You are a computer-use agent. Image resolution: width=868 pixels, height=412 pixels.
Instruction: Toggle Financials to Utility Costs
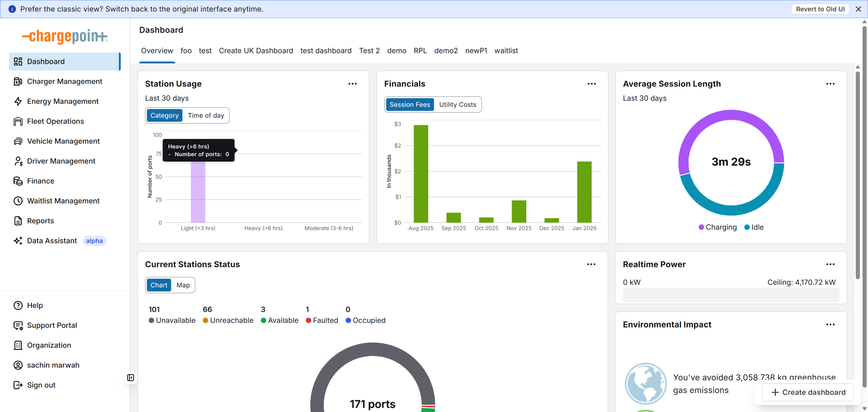point(457,105)
